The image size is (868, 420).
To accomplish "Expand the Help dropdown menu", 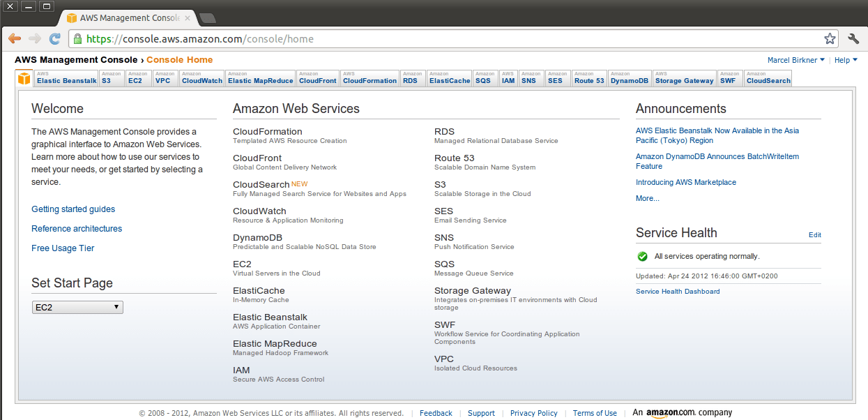I will (x=845, y=60).
